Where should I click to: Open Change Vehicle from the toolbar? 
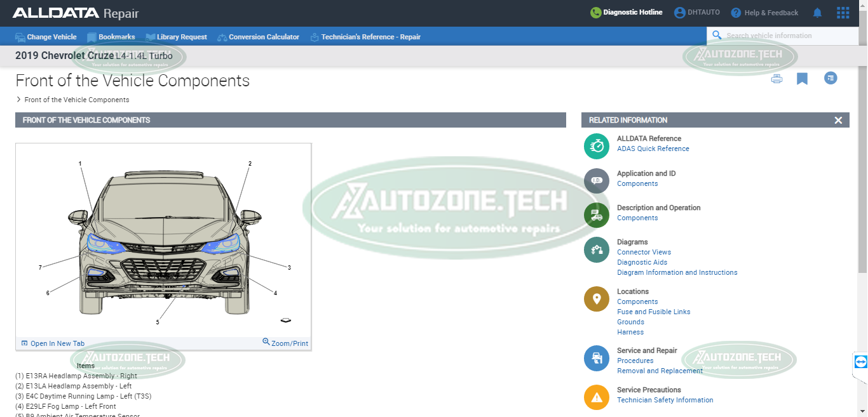click(46, 37)
